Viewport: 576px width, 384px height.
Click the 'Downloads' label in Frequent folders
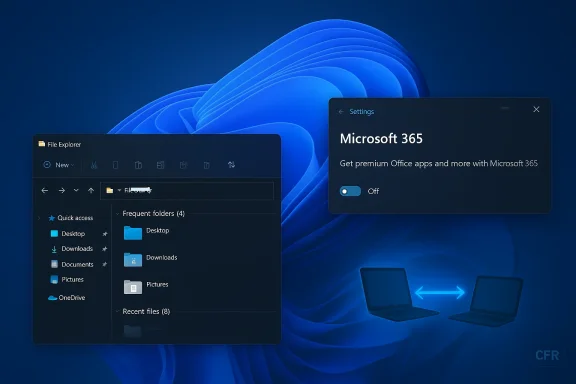tap(162, 258)
